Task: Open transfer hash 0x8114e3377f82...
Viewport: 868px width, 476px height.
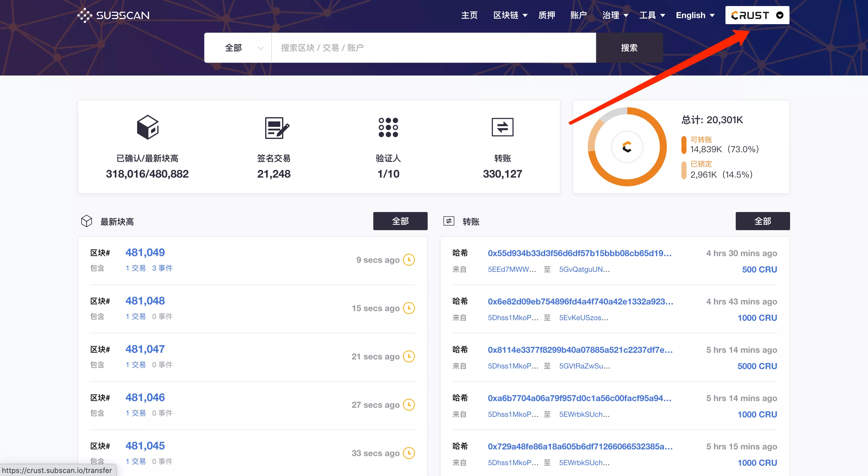Action: tap(580, 350)
